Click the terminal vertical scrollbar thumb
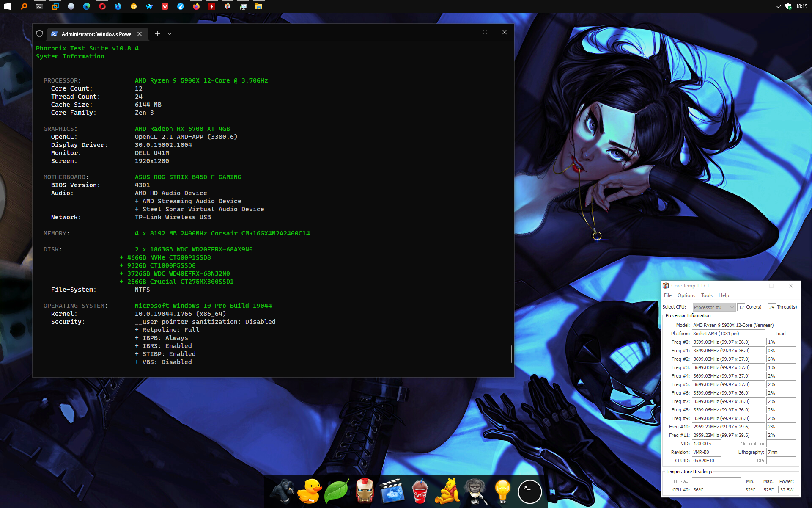Viewport: 812px width, 508px height. coord(512,354)
